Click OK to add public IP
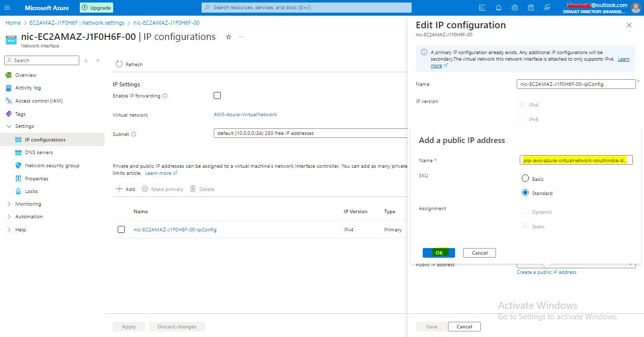644x337 pixels. [438, 253]
